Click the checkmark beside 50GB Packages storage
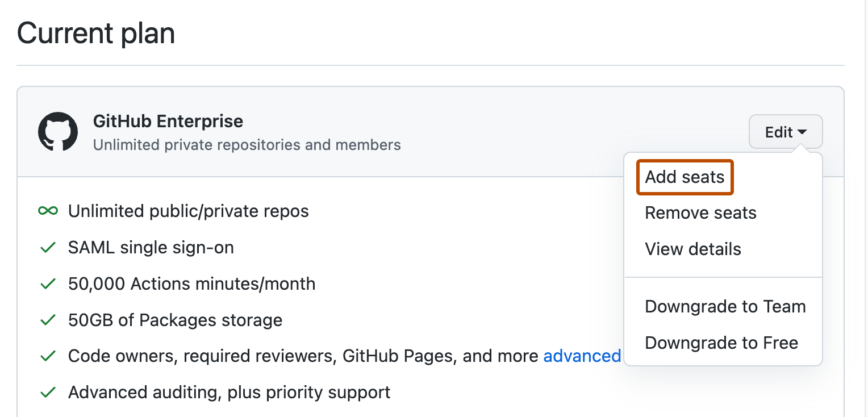Image resolution: width=868 pixels, height=417 pixels. click(48, 320)
